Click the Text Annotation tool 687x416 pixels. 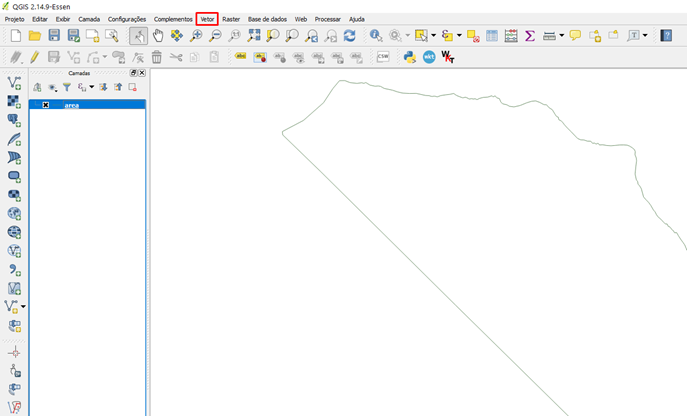tap(633, 36)
